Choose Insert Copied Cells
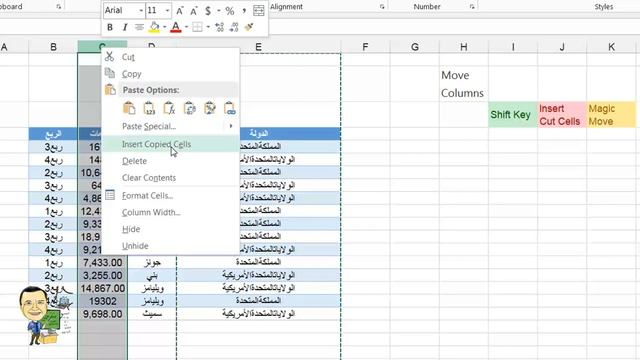 [x=170, y=144]
